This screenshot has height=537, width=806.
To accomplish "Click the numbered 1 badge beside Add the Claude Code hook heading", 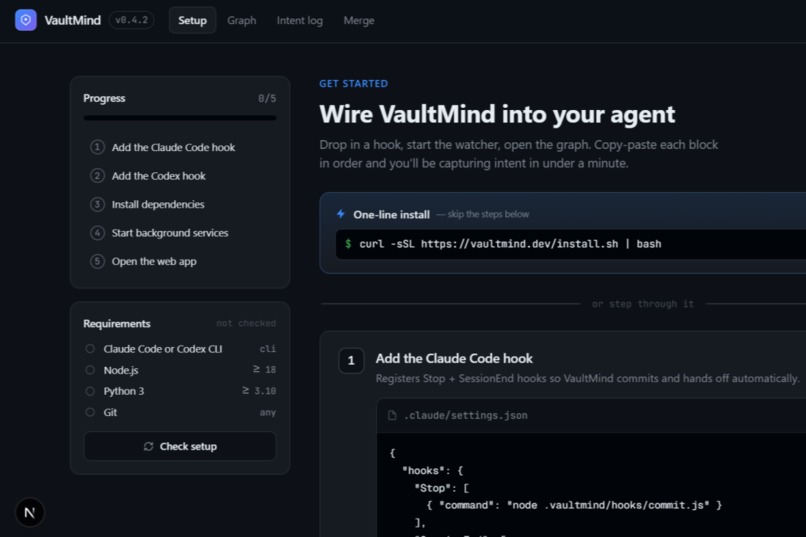I will click(351, 360).
